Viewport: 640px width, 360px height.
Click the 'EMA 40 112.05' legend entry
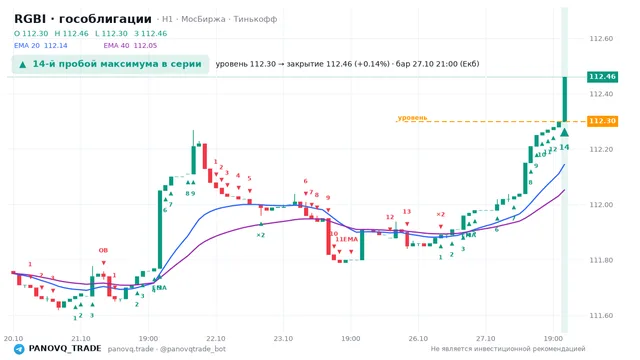click(130, 46)
